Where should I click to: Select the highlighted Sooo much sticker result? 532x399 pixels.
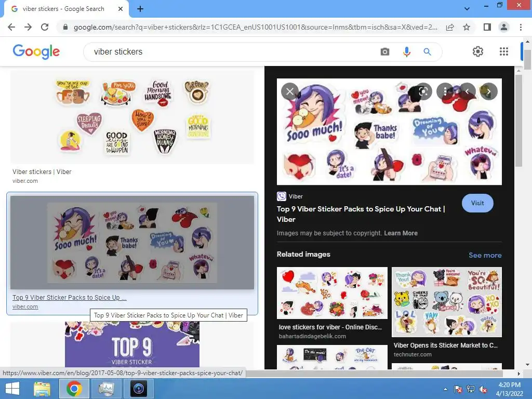tap(132, 243)
